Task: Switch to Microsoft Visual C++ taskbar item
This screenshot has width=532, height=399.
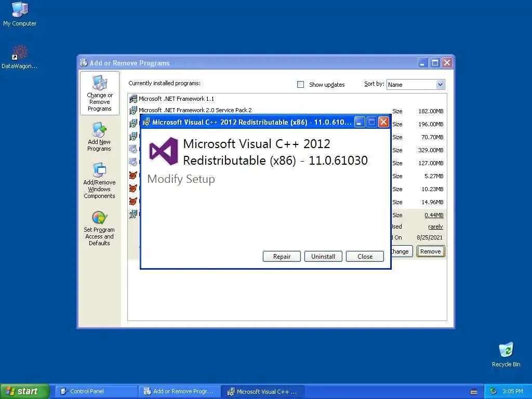Action: pyautogui.click(x=263, y=391)
